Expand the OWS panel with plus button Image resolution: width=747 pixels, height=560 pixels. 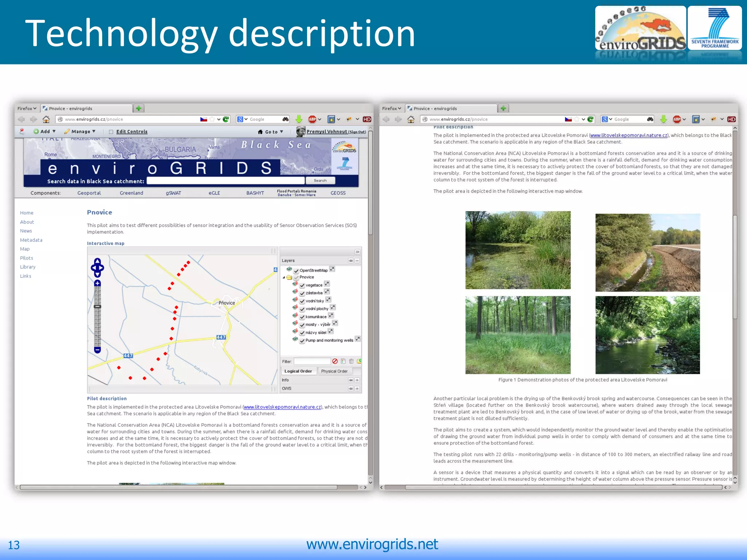357,389
